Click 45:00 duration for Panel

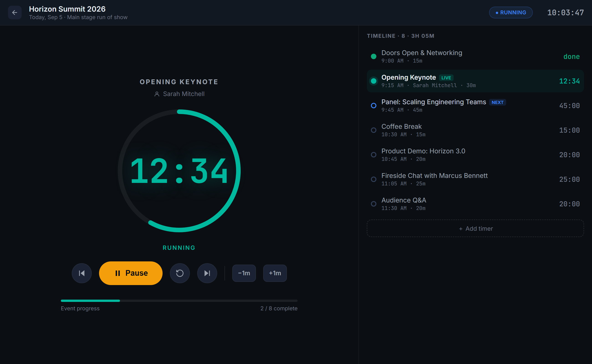tap(569, 106)
